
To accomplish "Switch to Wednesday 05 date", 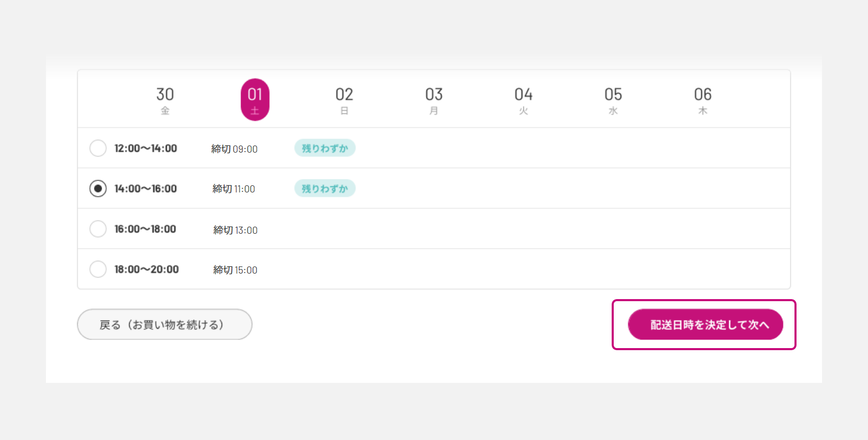I will [613, 100].
